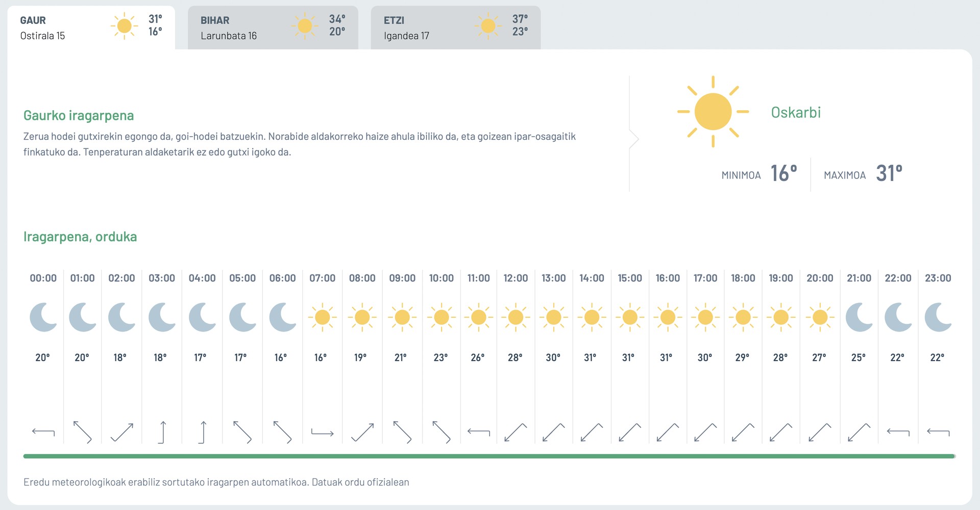Click the MAXIMOA 31° value

point(889,173)
